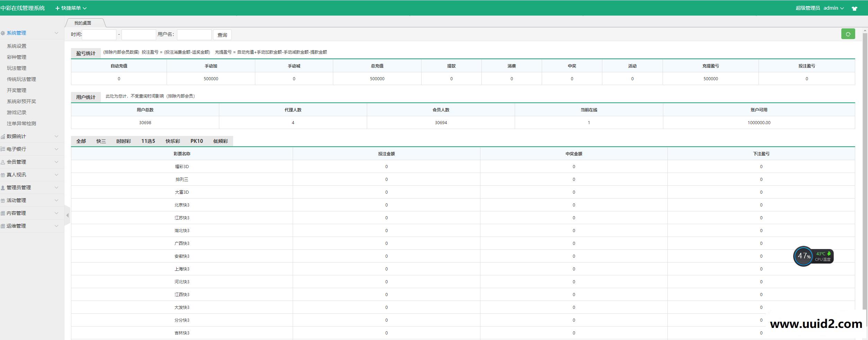Open the 快捷菜单 dropdown
Screen dimensions: 868x340
tap(71, 8)
